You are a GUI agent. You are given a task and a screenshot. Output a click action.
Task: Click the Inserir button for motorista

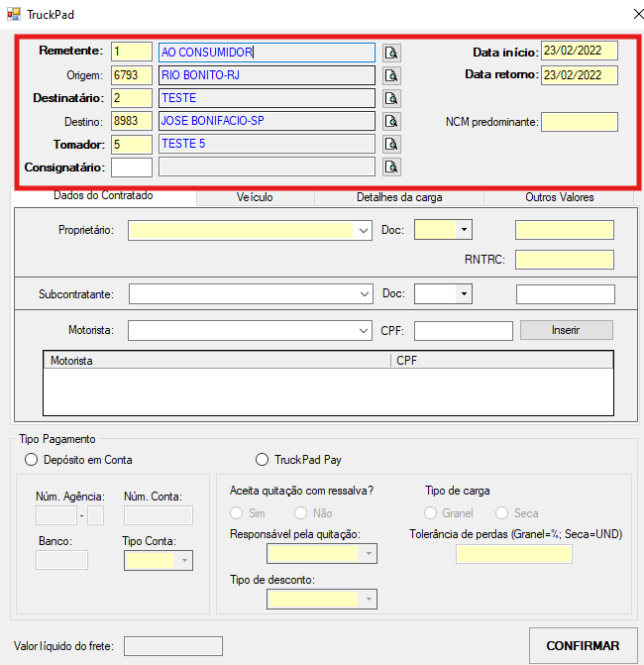(x=567, y=330)
